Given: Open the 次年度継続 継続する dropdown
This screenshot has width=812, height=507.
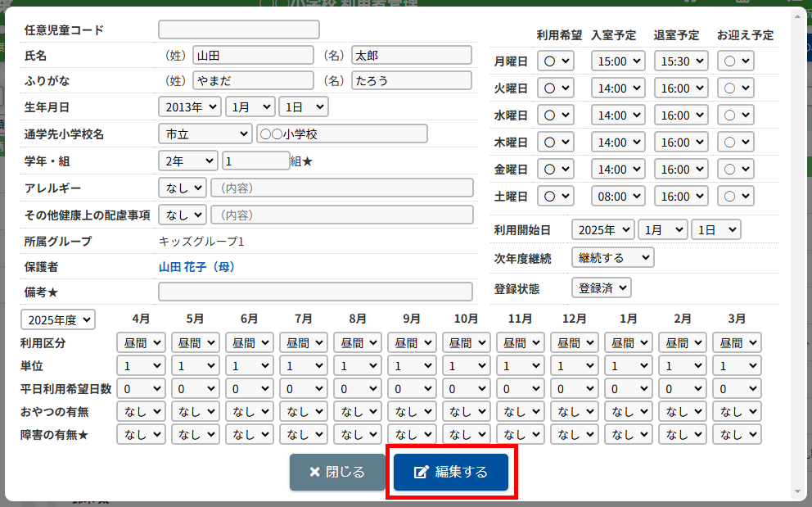Looking at the screenshot, I should (612, 257).
